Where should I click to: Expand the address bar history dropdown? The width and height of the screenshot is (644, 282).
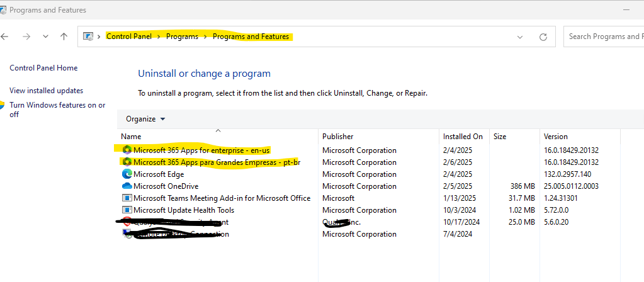[x=519, y=37]
